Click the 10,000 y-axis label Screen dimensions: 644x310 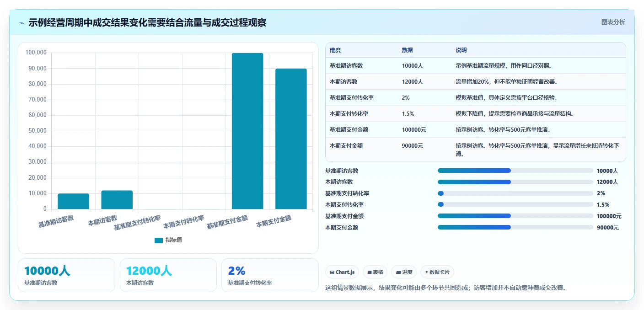point(38,193)
